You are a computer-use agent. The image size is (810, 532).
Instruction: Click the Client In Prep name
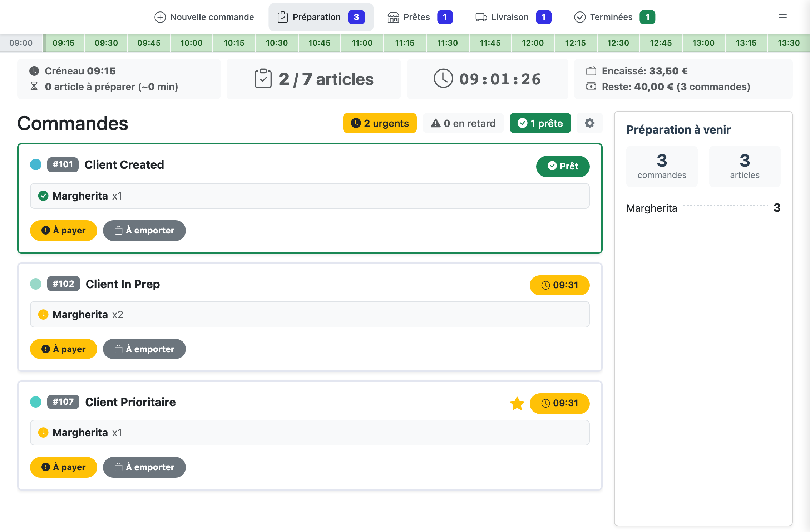point(123,284)
